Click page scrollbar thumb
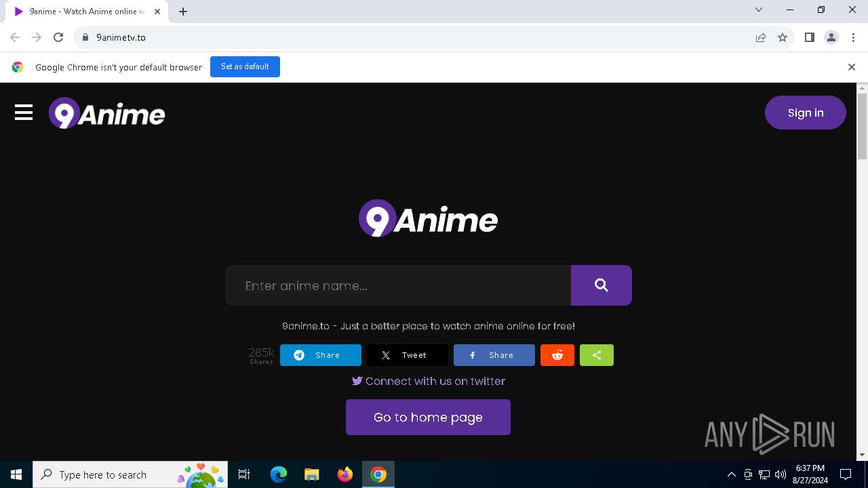868x488 pixels. click(x=862, y=127)
